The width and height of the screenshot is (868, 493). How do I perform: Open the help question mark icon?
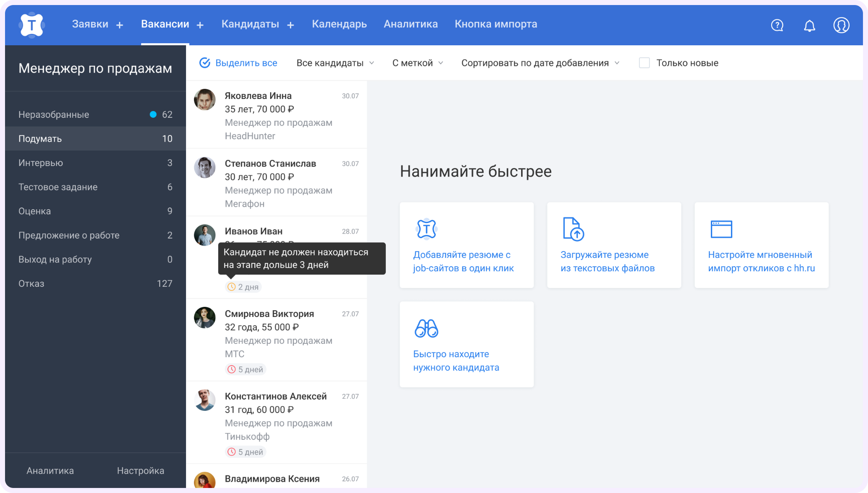point(777,25)
